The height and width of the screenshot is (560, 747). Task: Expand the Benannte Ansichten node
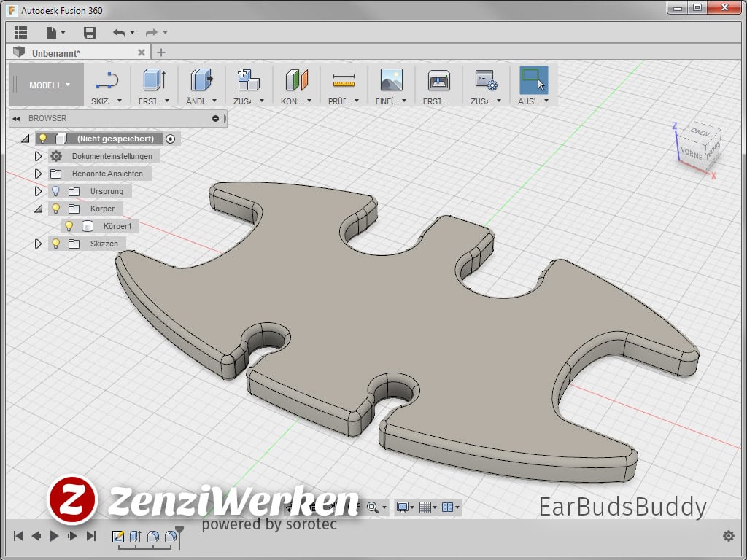(x=38, y=174)
